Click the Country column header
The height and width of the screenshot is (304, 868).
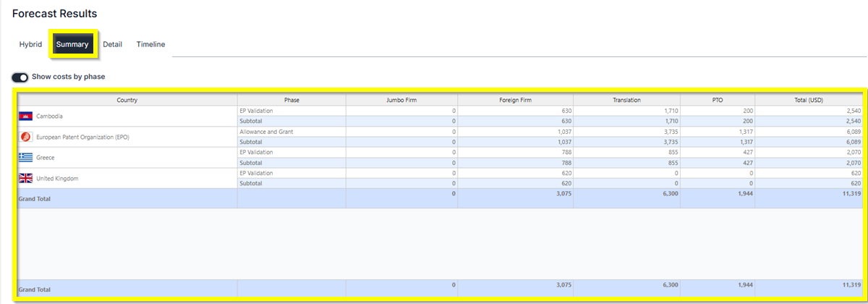click(x=127, y=100)
